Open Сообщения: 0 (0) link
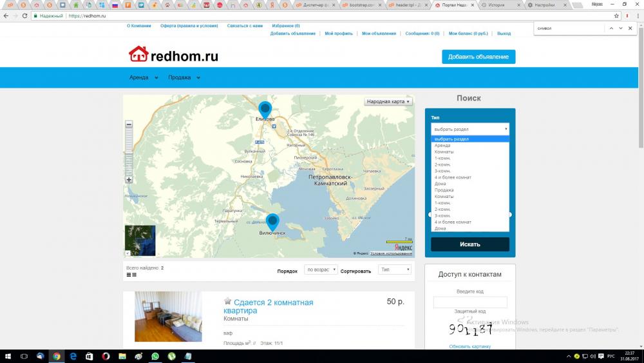 (x=422, y=34)
